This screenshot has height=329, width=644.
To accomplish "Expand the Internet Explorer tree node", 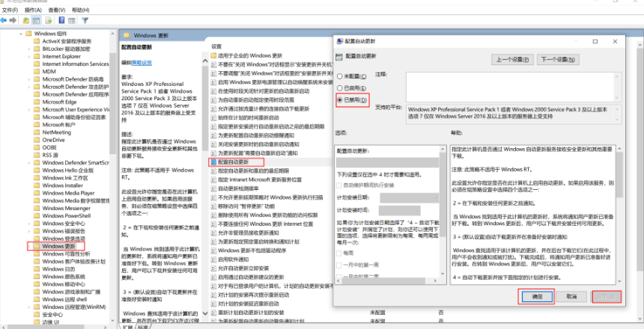I will [x=28, y=56].
